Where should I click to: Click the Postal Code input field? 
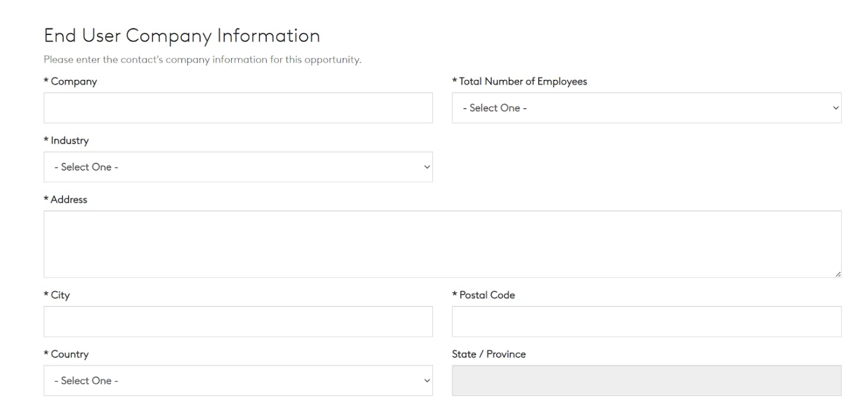click(x=646, y=321)
